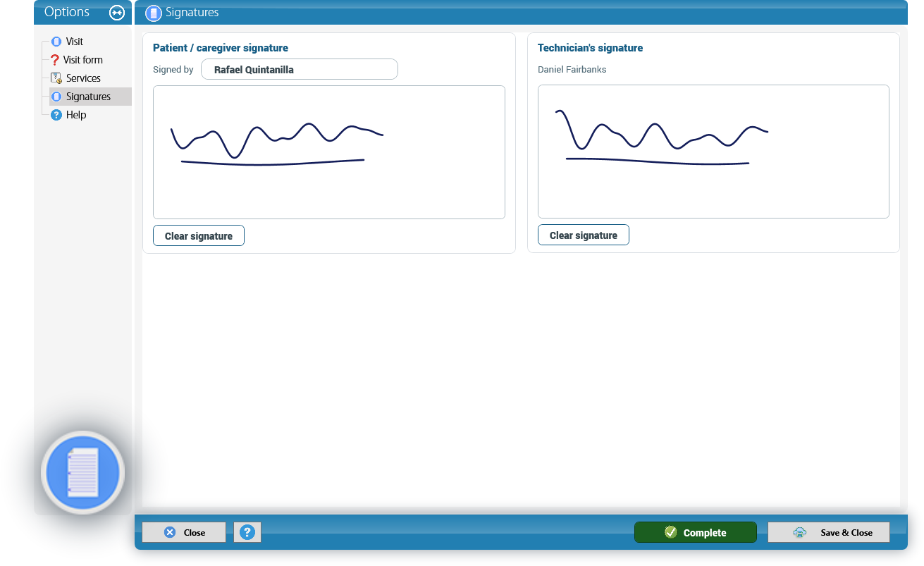Screen dimensions: 924x566
Task: Click inside the patient signature pad
Action: 329,152
